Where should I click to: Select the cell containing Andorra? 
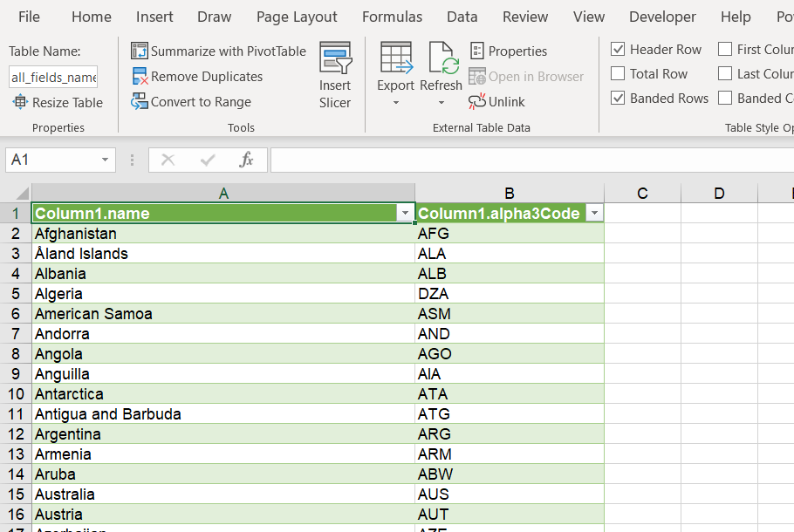pyautogui.click(x=223, y=333)
